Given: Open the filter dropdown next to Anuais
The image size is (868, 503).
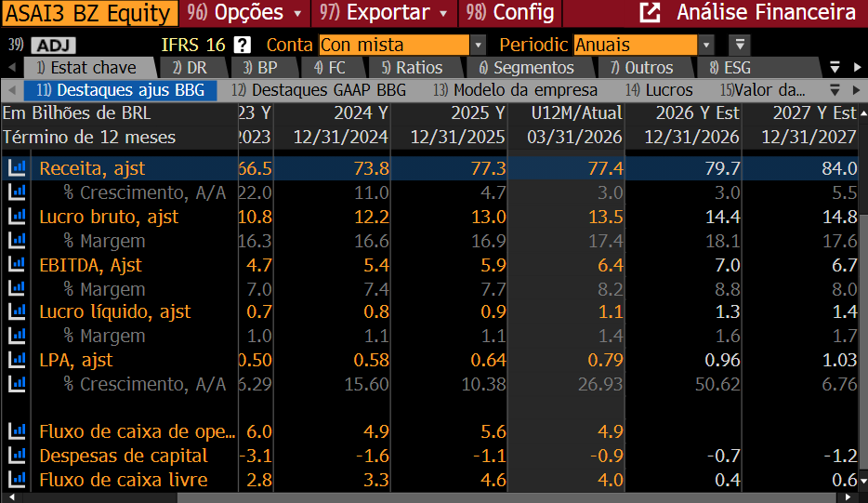Looking at the screenshot, I should tap(740, 45).
